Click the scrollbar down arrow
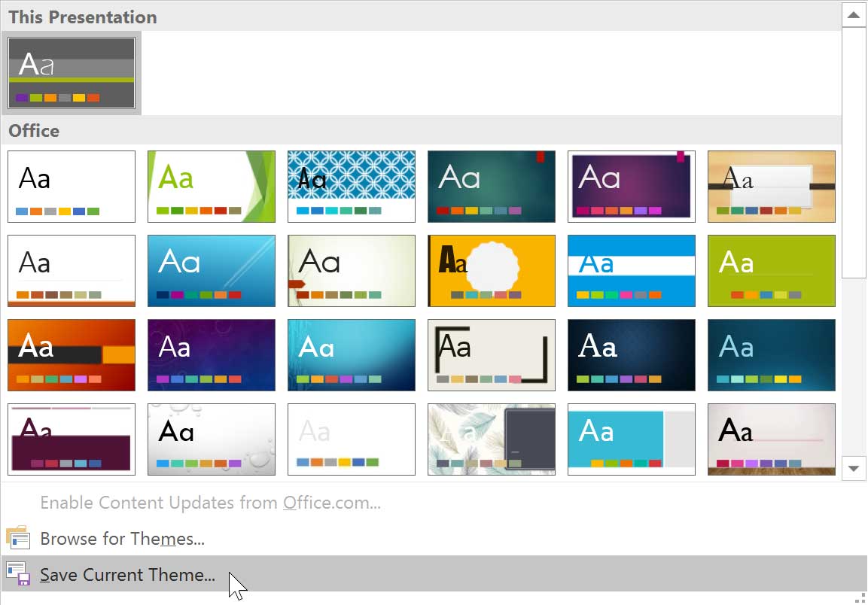The image size is (868, 605). [x=854, y=468]
